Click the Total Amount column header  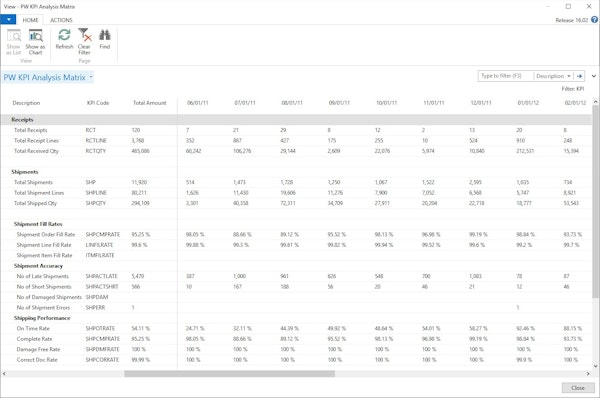[150, 103]
